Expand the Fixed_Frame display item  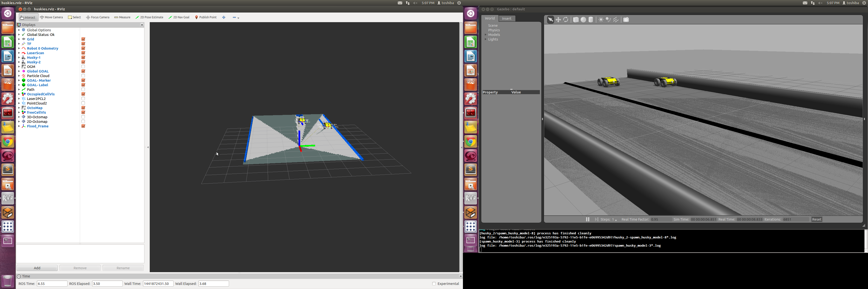click(x=19, y=126)
